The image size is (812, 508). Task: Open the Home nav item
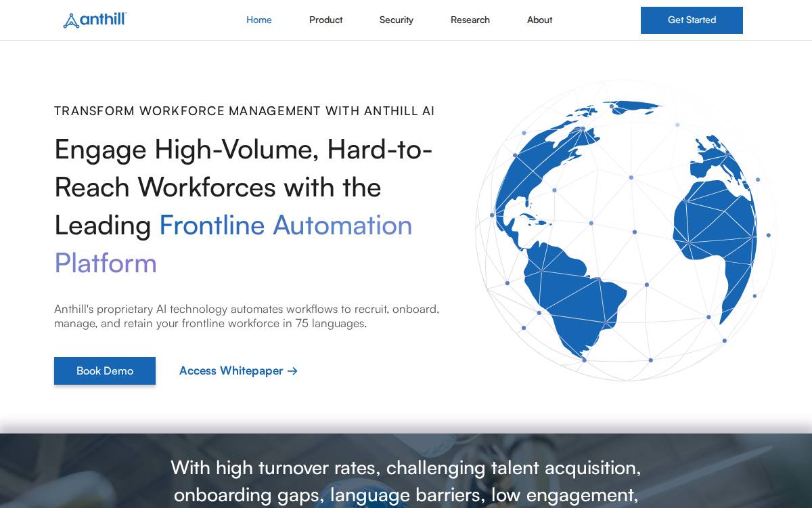pyautogui.click(x=259, y=20)
